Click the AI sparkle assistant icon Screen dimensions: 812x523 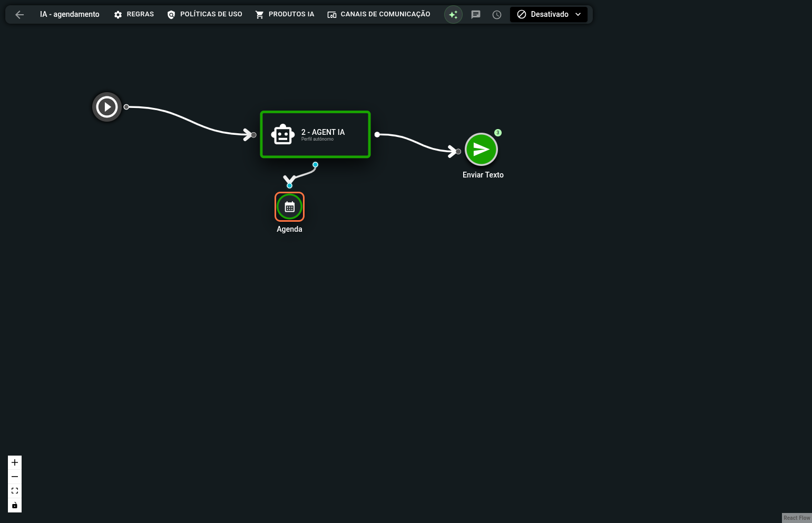(x=453, y=15)
